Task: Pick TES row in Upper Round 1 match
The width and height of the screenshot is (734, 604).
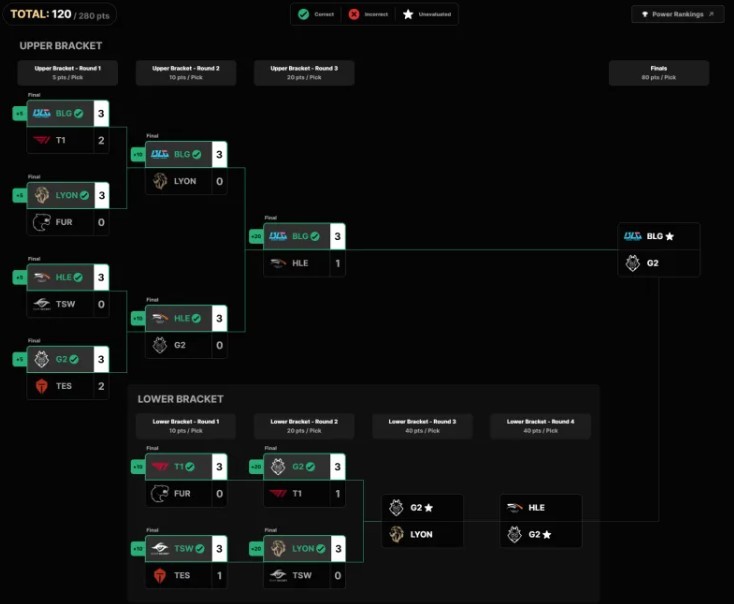Action: 68,386
